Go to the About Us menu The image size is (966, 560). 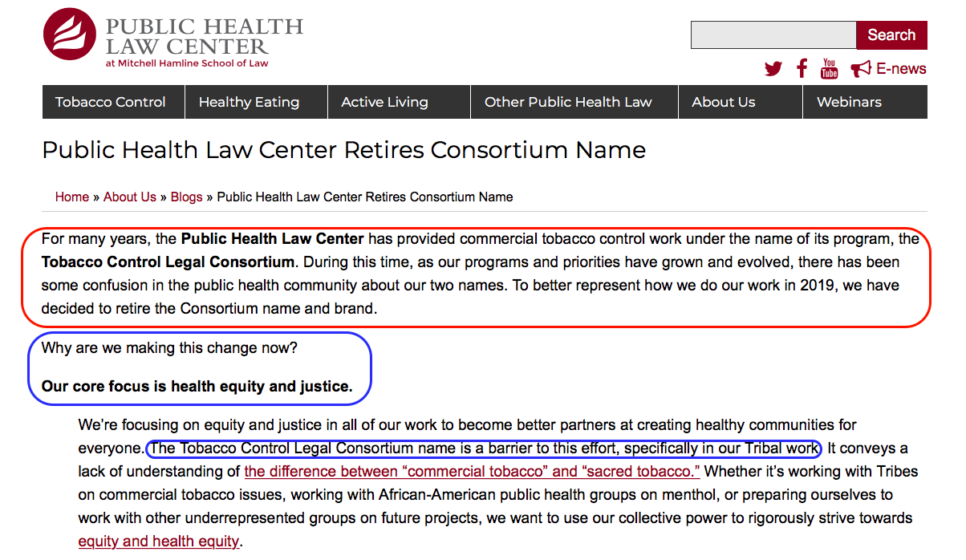click(x=724, y=102)
